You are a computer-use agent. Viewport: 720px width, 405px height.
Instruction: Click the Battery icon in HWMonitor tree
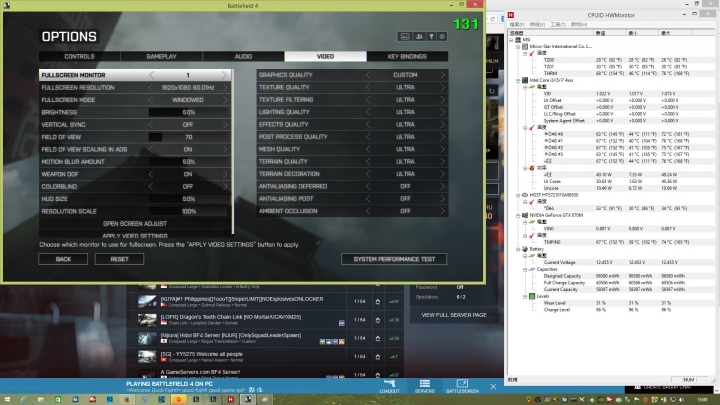click(x=525, y=249)
